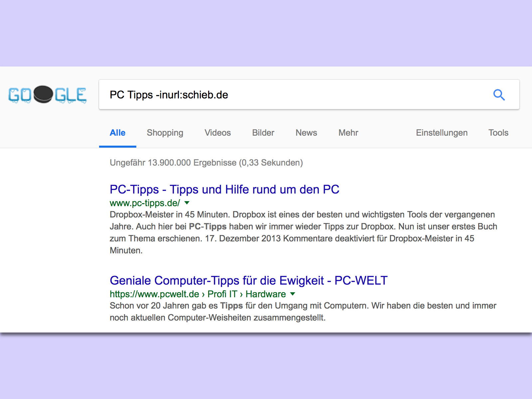Click the pcwelt.de Profi IT Hardware URL
Screen dimensions: 532x399
click(x=198, y=294)
